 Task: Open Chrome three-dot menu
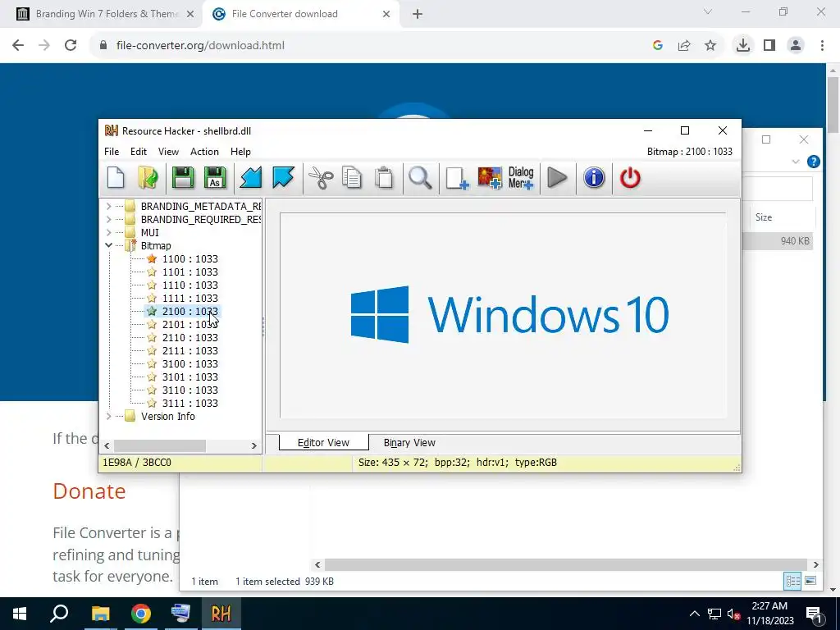(822, 46)
